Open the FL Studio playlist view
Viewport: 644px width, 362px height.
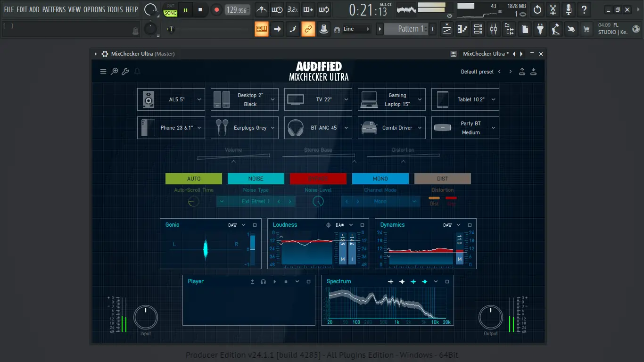pyautogui.click(x=447, y=29)
